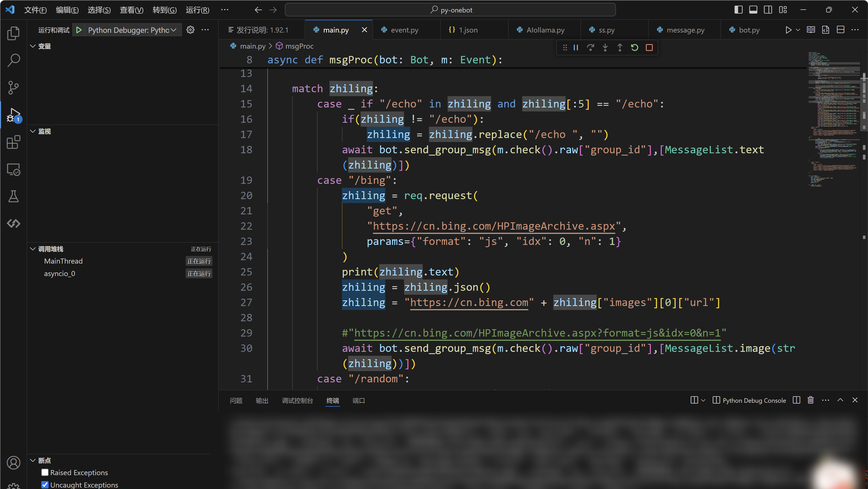Toggle primary side bar layout button
Image resolution: width=868 pixels, height=489 pixels.
738,10
